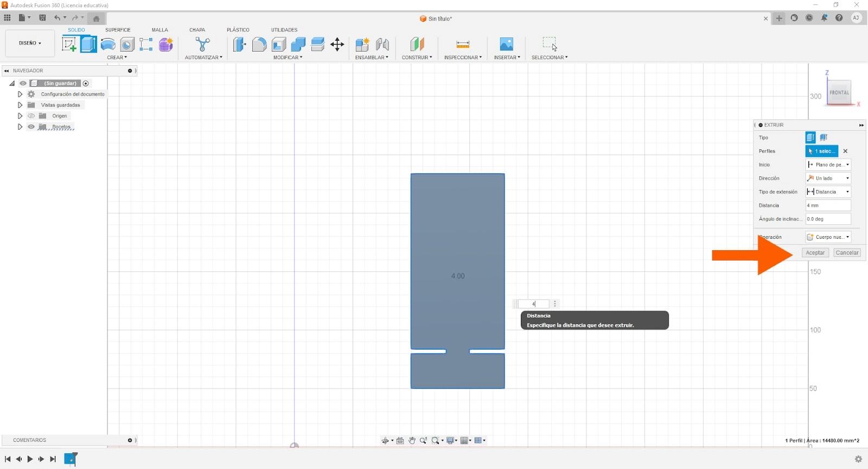
Task: Select the Create Sketch tool
Action: 69,44
